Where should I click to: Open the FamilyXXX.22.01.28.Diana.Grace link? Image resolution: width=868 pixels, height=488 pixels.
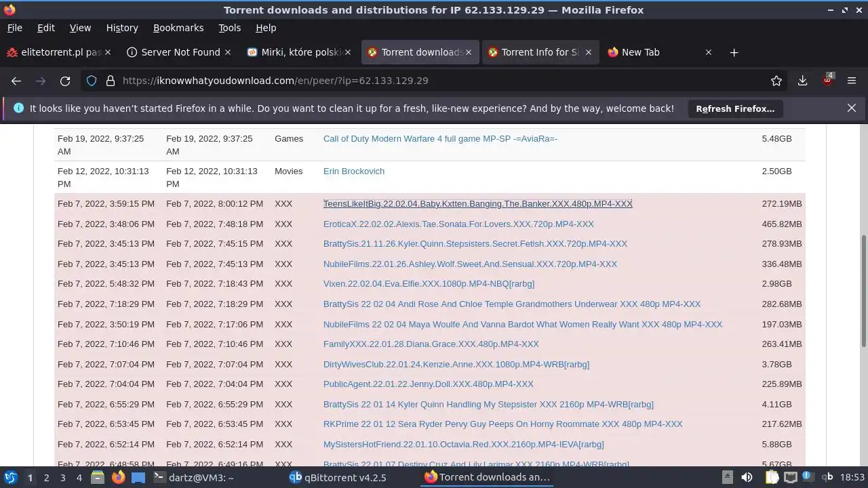(431, 344)
